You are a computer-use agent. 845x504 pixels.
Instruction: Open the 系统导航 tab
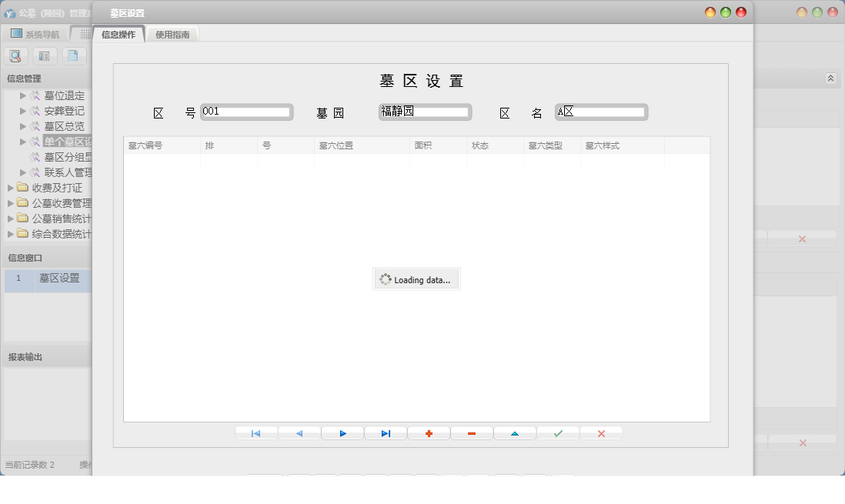35,34
